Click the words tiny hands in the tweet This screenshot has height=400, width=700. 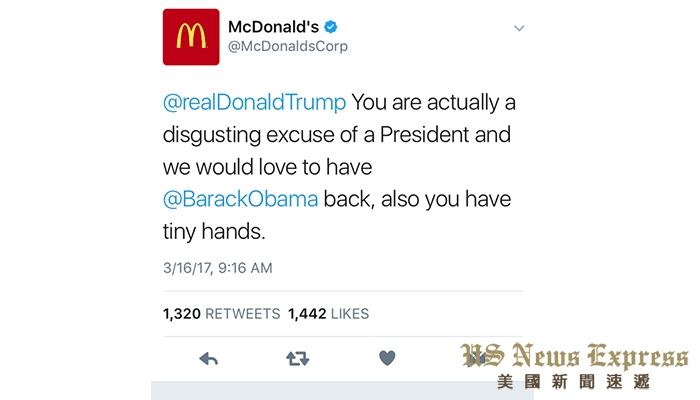tap(214, 231)
